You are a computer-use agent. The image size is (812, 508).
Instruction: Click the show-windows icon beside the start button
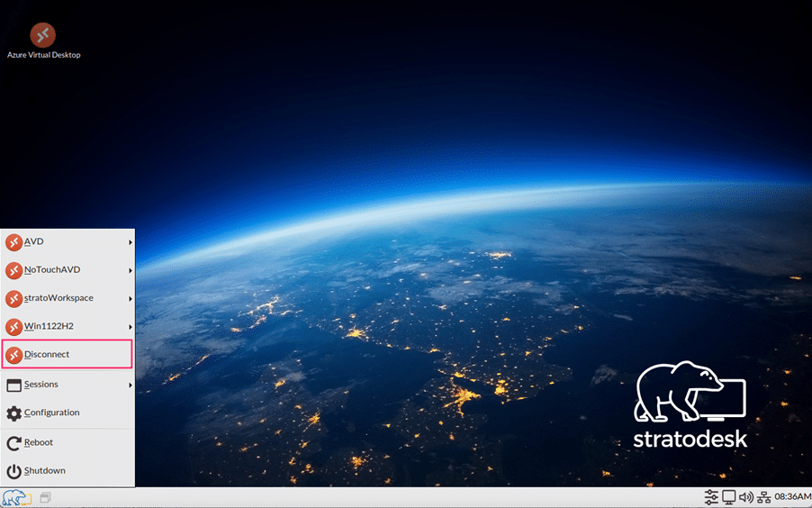click(x=46, y=497)
